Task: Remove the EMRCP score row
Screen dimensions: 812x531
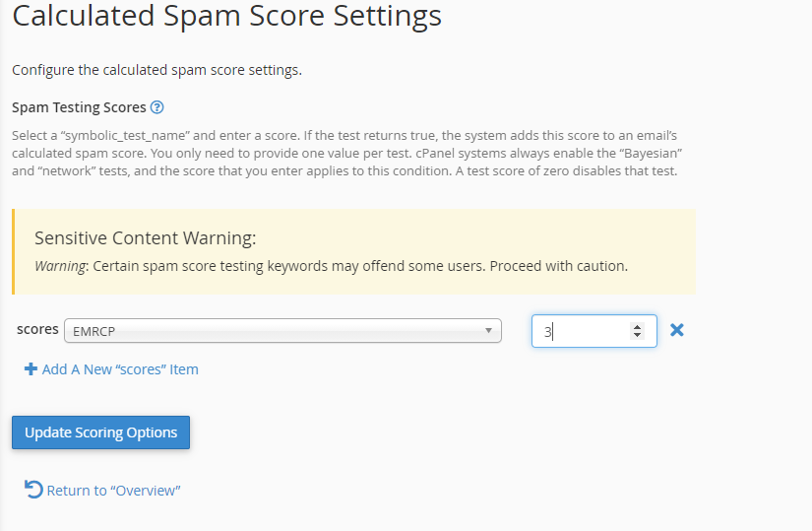Action: (x=676, y=330)
